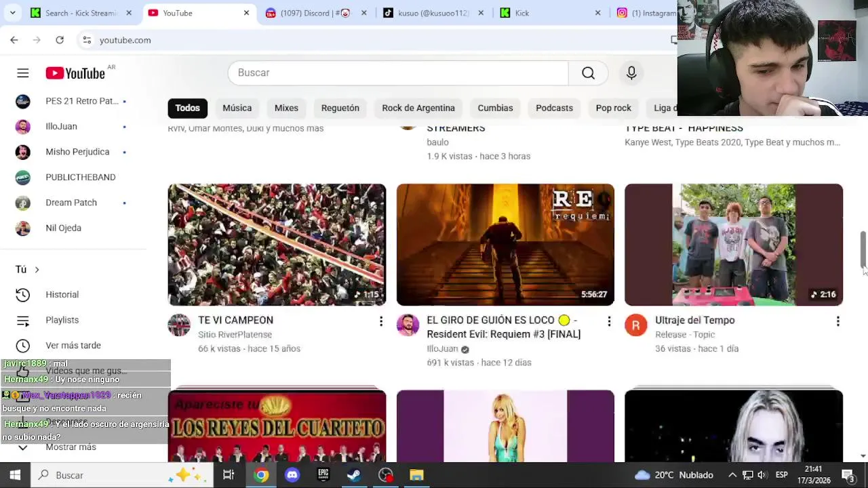Viewport: 868px width, 488px height.
Task: Open Steam from the taskbar
Action: 354,475
